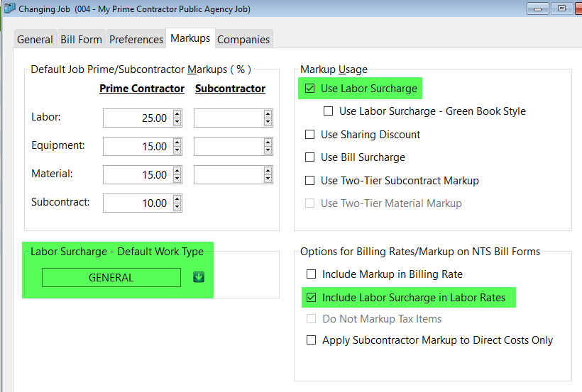Increase Subcontractor Labor markup spinner up

(268, 114)
